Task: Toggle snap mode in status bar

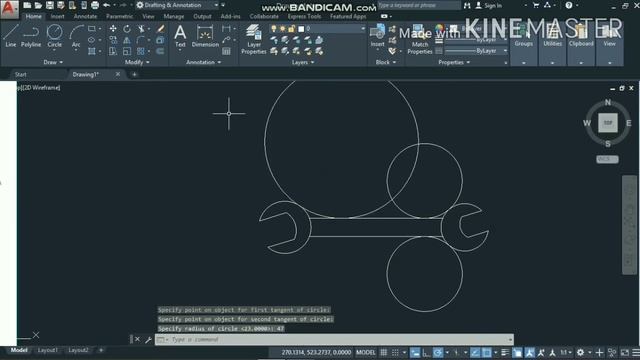Action: coord(395,352)
